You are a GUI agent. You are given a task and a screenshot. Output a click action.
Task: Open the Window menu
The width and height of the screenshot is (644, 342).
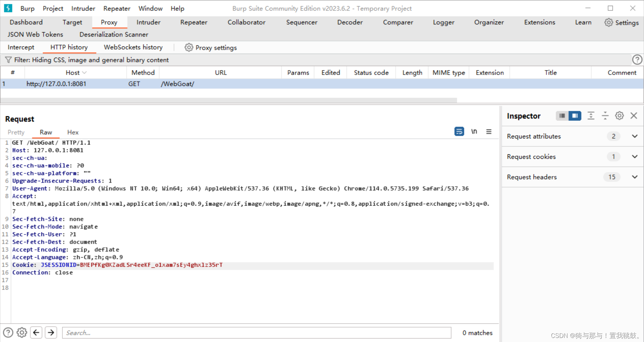150,8
